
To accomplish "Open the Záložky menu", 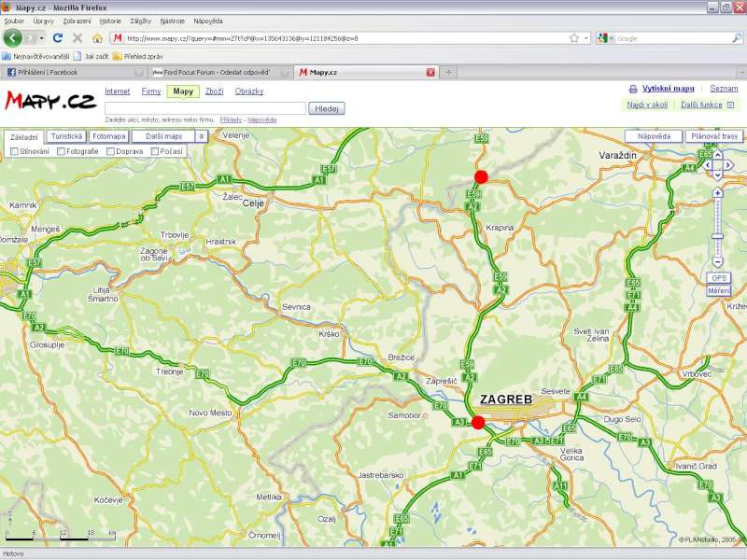I will 140,20.
